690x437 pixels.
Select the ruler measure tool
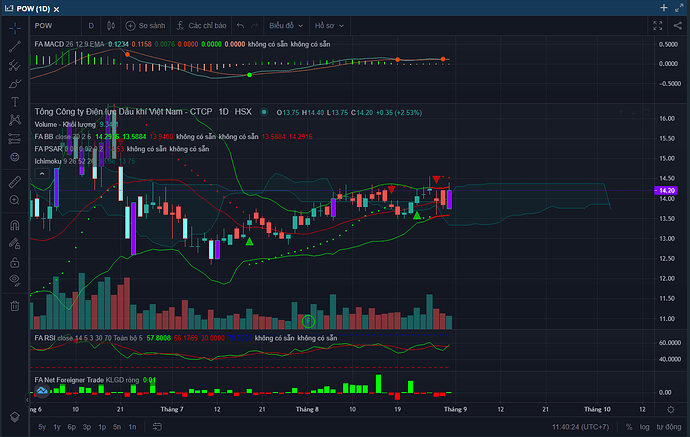coord(15,182)
